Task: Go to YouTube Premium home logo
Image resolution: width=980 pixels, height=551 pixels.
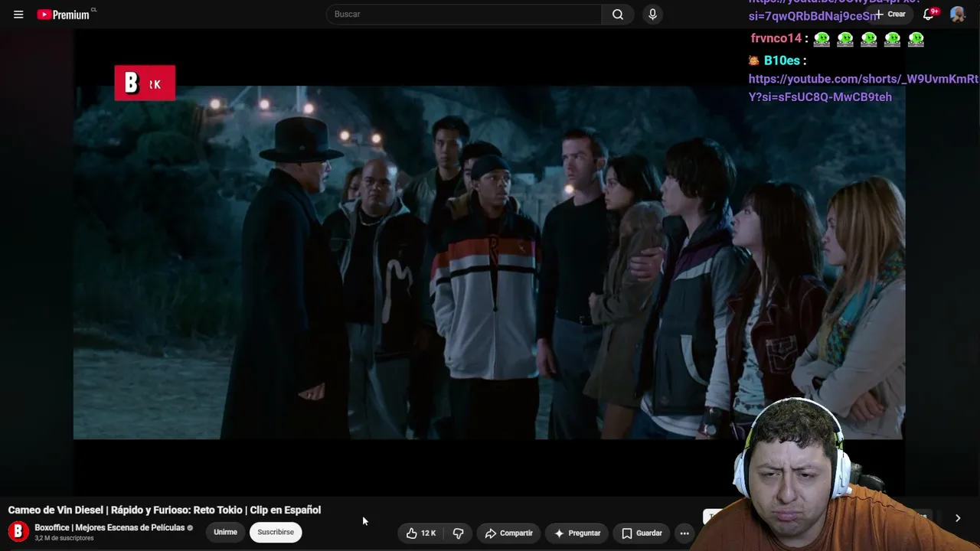Action: click(64, 15)
